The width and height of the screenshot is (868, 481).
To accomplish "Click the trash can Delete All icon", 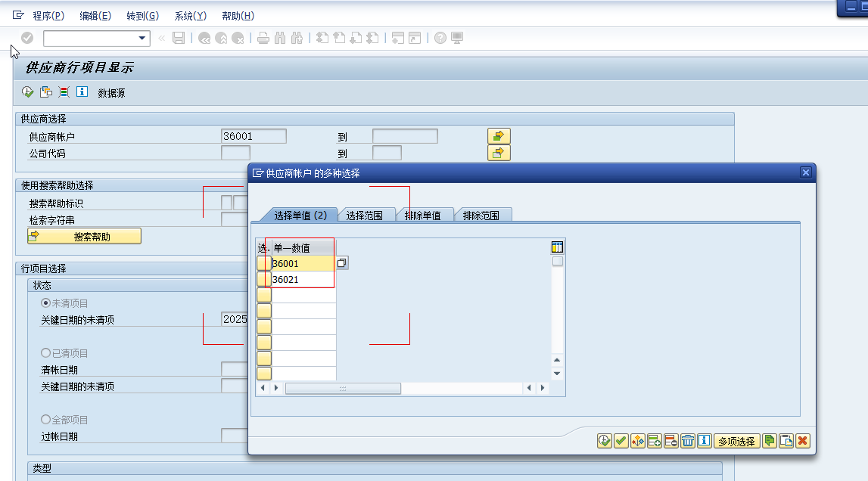I will click(x=688, y=441).
